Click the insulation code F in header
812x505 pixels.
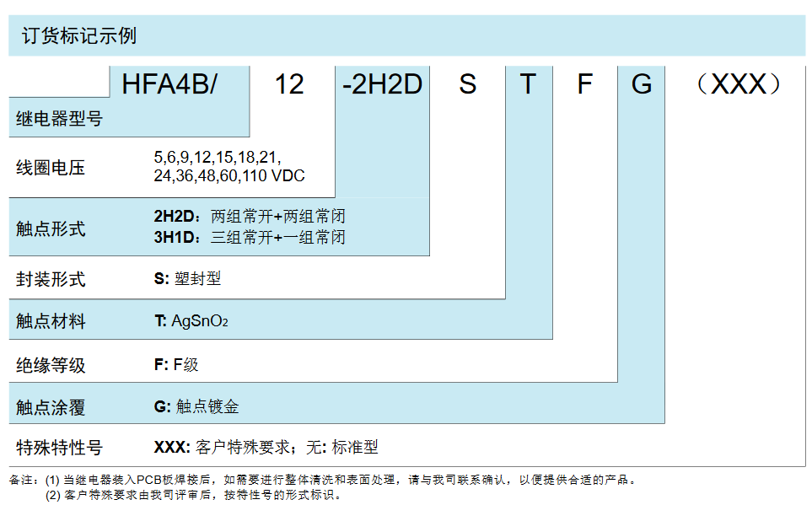coord(584,84)
